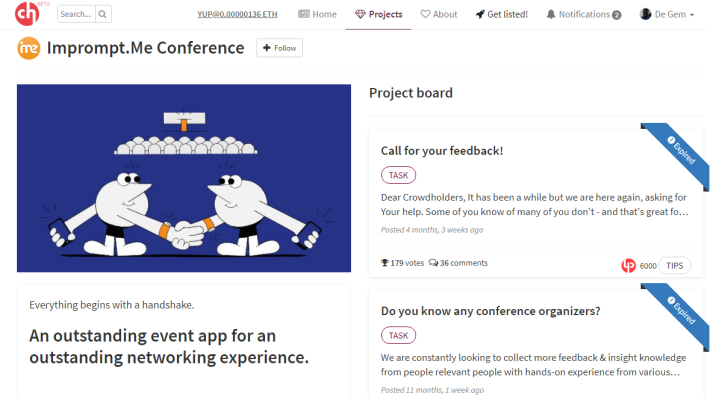Click the notifications bell icon
Screen dimensions: 710x397
coord(551,14)
